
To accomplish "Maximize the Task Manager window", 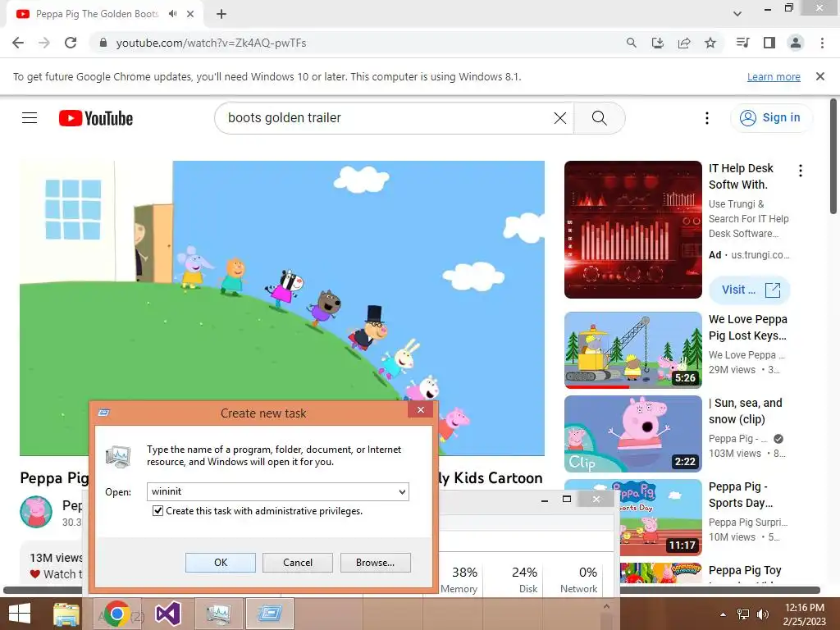I will click(x=567, y=500).
